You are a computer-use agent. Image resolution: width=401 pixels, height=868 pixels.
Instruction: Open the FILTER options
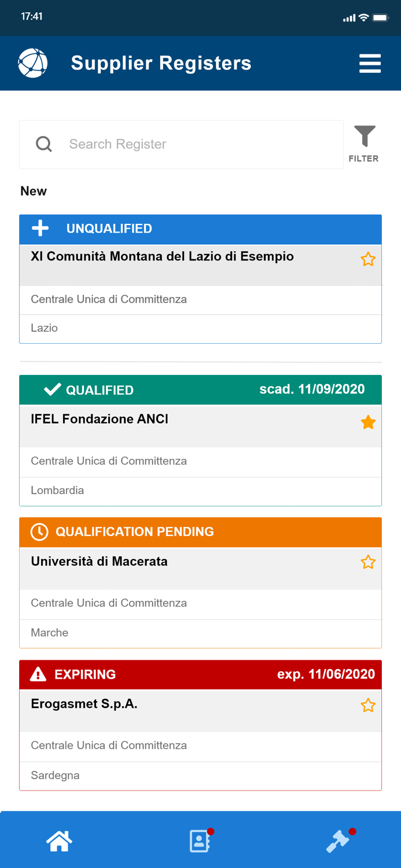[364, 142]
